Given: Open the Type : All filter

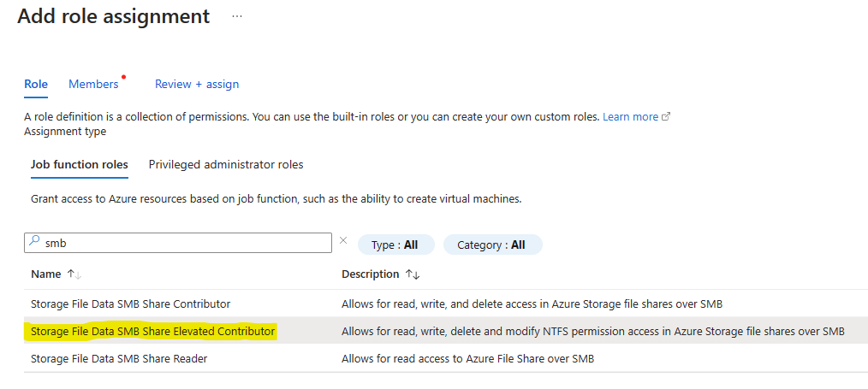Looking at the screenshot, I should coord(396,245).
